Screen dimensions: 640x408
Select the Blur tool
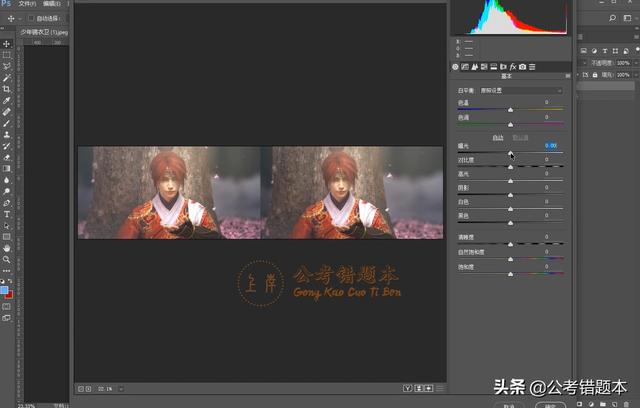pyautogui.click(x=7, y=180)
